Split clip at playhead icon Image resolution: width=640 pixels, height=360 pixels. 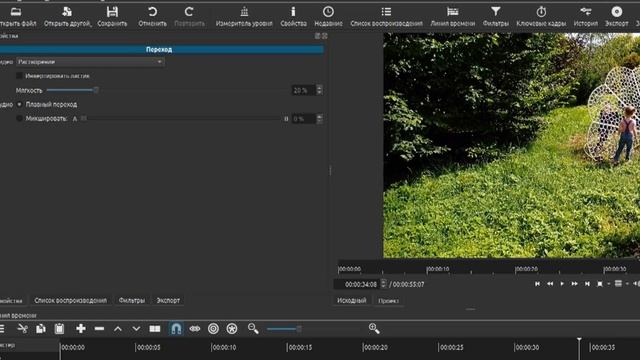click(155, 329)
